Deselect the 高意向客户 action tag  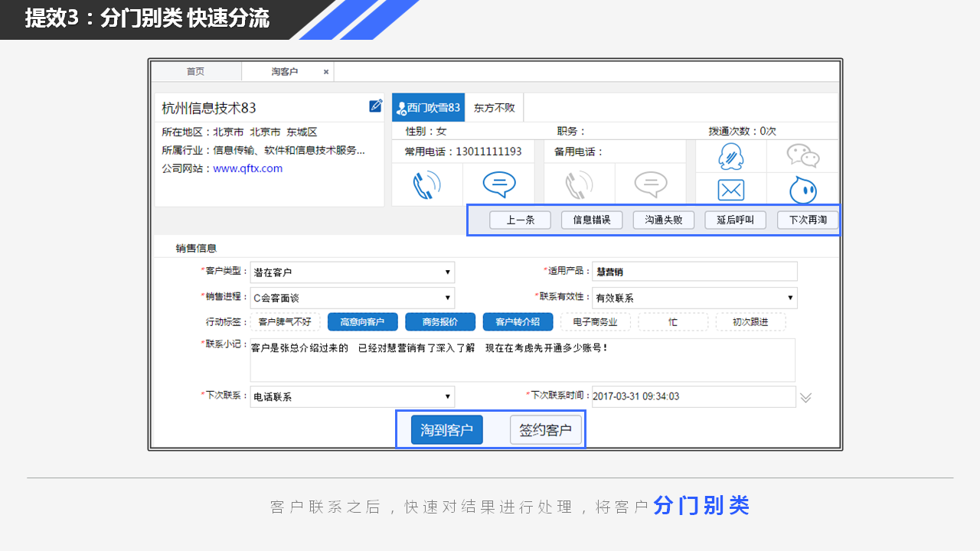pos(362,322)
